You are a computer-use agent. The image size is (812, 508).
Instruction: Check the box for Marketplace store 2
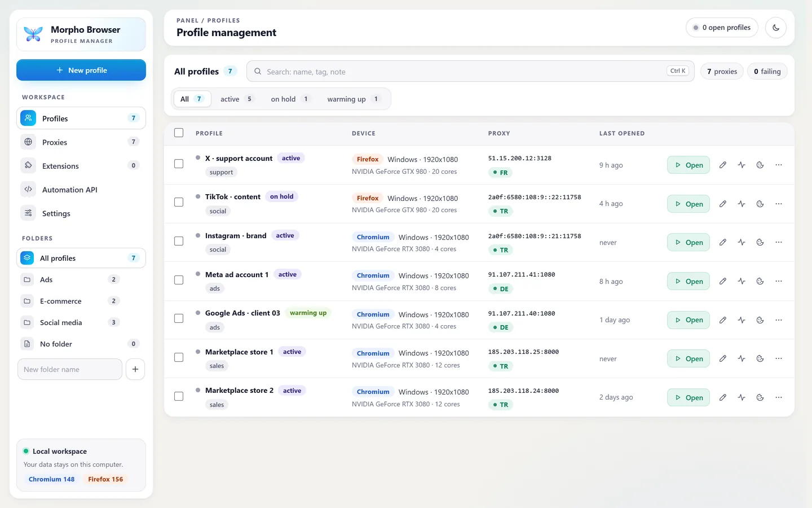coord(179,396)
